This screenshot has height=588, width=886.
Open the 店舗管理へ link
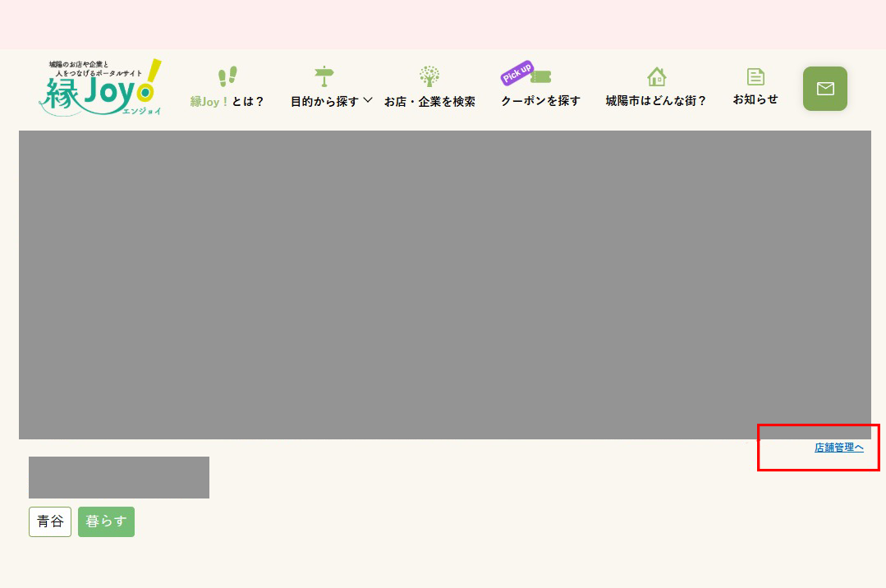pyautogui.click(x=838, y=448)
